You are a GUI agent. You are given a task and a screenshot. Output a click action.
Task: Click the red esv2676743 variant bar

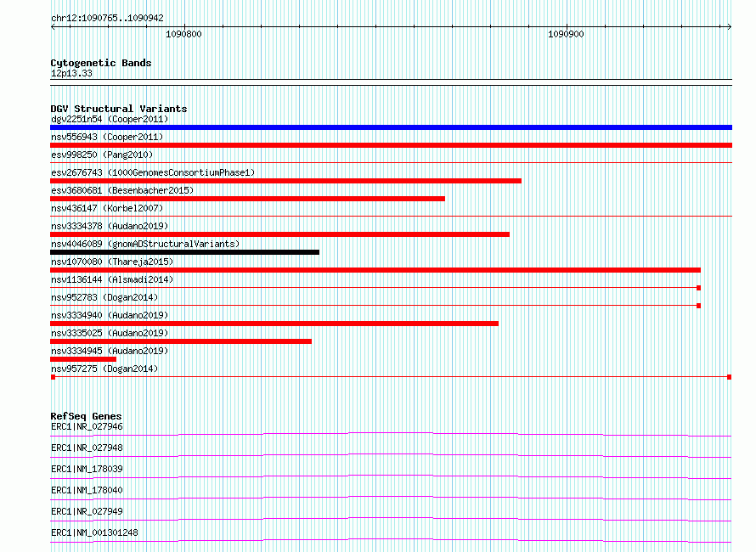click(x=286, y=181)
